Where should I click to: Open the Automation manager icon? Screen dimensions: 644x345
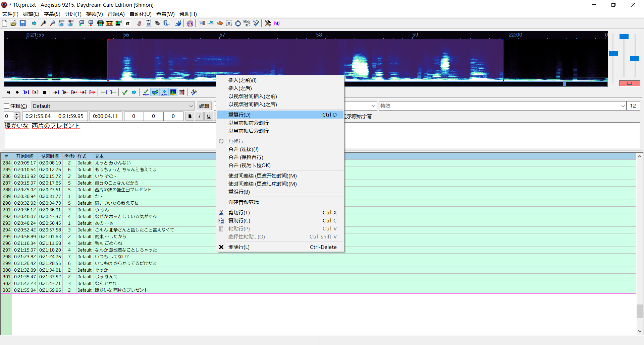(x=178, y=23)
